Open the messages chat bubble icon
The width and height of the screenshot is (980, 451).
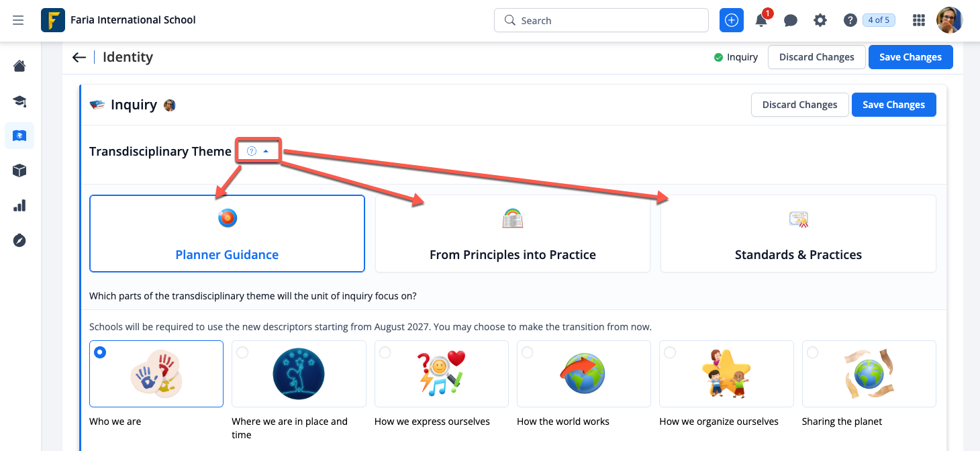coord(791,21)
